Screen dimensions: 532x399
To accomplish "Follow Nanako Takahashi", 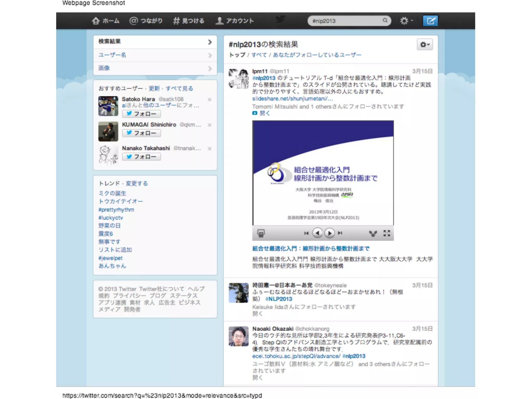I will click(x=142, y=157).
